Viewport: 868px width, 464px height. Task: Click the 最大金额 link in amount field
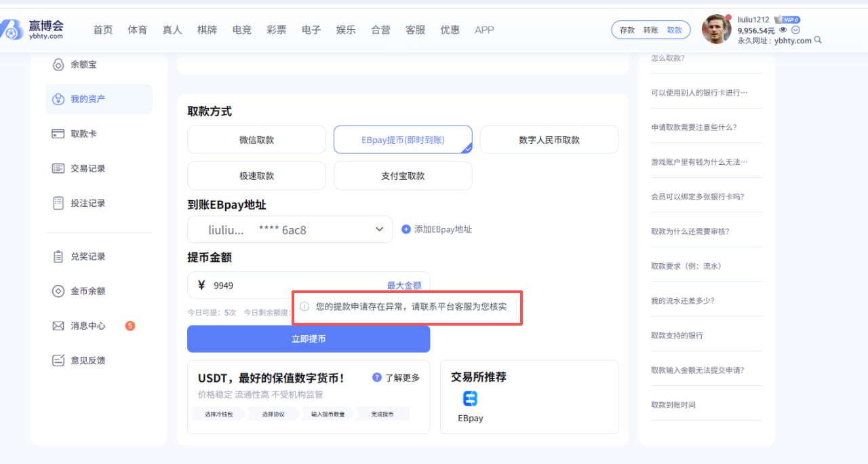point(403,286)
